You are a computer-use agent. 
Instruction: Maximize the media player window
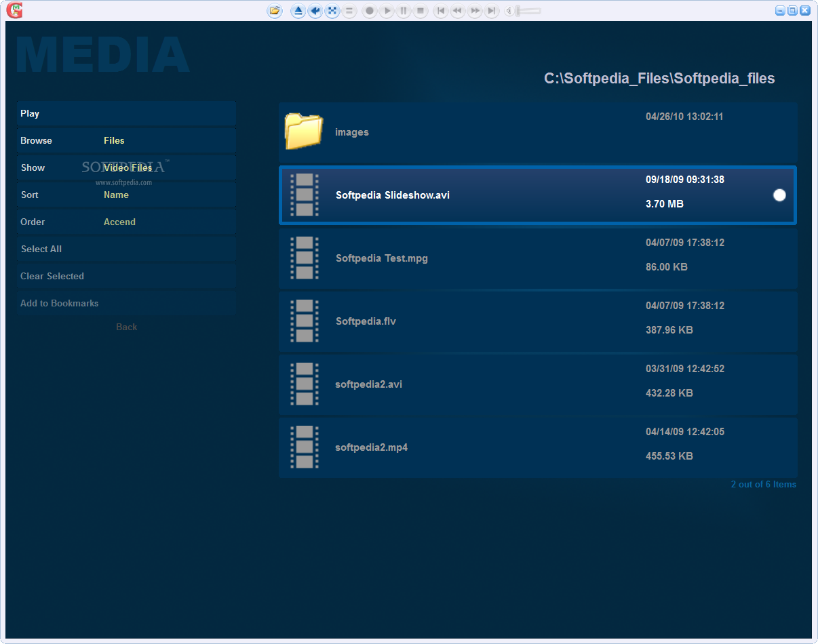coord(792,10)
